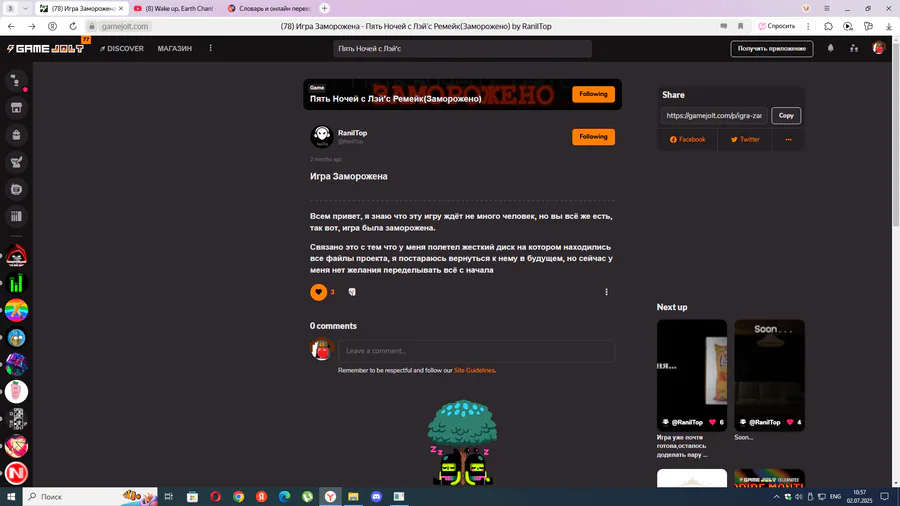
Task: Go to the Discover page
Action: coord(122,49)
